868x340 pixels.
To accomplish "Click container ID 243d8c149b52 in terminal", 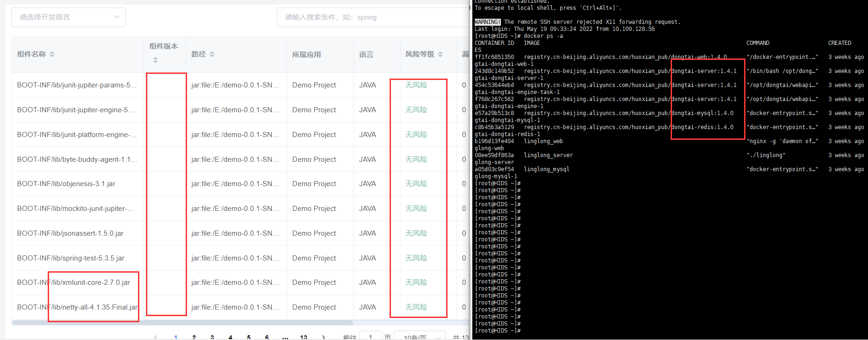I will (x=494, y=71).
